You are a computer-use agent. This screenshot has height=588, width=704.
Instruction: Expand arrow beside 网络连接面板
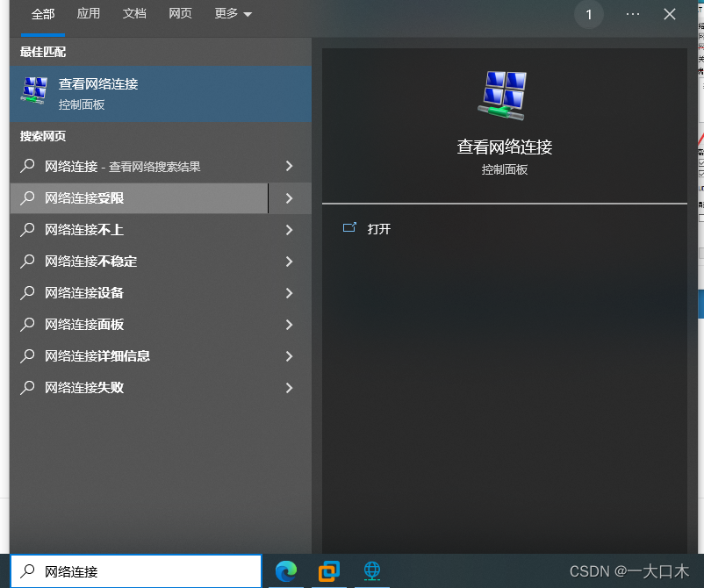click(289, 324)
